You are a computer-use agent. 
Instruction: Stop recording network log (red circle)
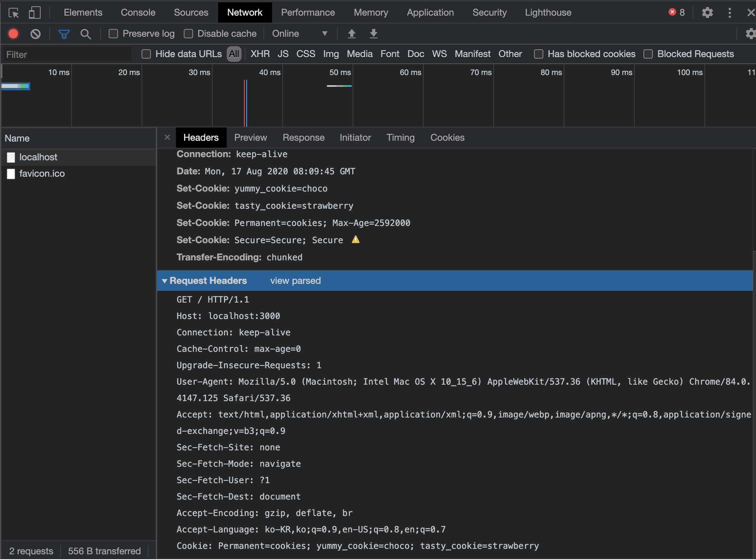[x=13, y=34]
